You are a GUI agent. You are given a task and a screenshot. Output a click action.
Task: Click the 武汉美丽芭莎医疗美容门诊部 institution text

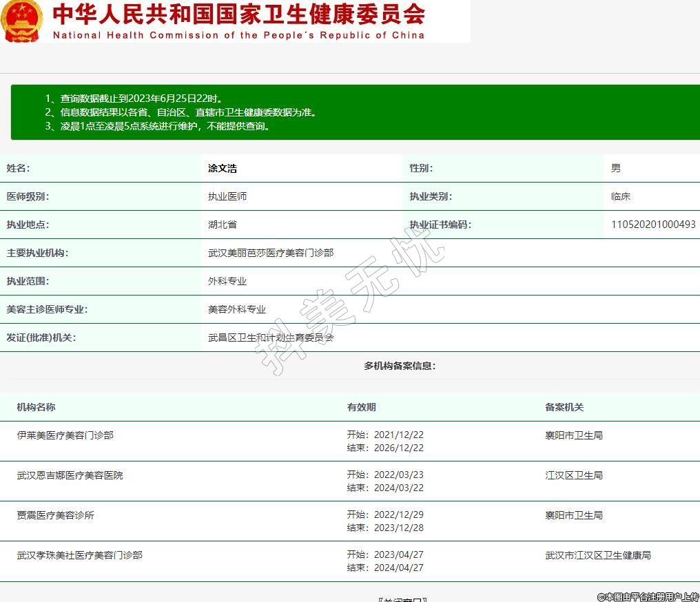coord(271,253)
